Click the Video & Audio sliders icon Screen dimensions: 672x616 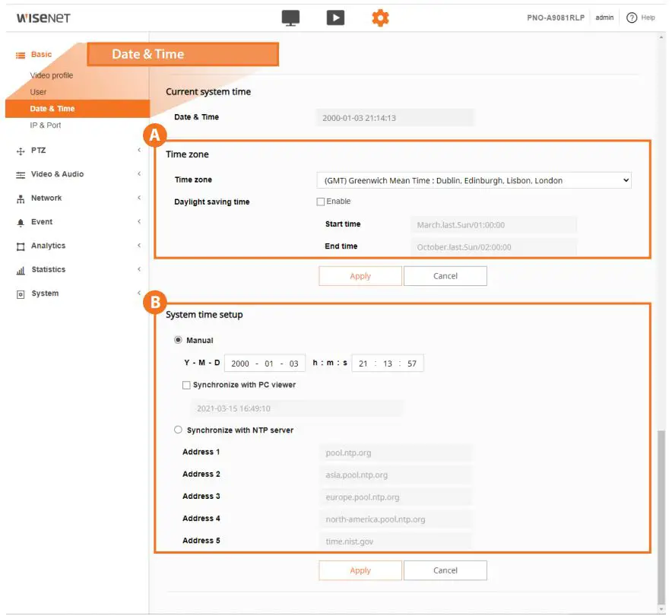click(x=21, y=175)
